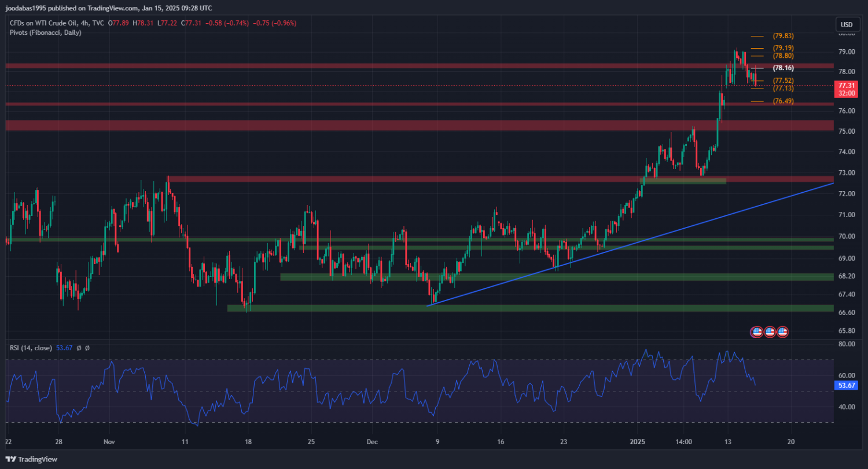Click the open value O77.89
This screenshot has height=469, width=868.
[x=119, y=23]
